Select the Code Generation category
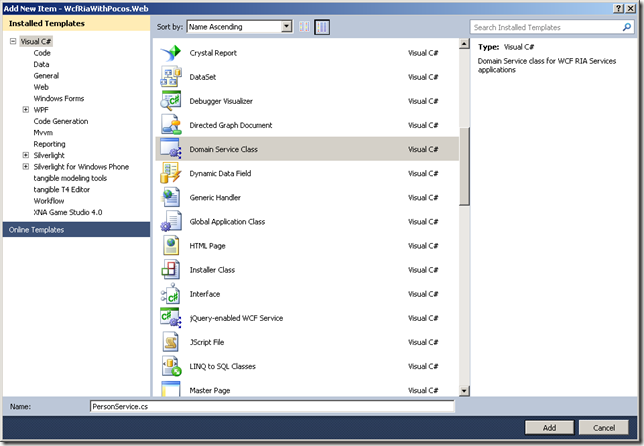 [61, 121]
